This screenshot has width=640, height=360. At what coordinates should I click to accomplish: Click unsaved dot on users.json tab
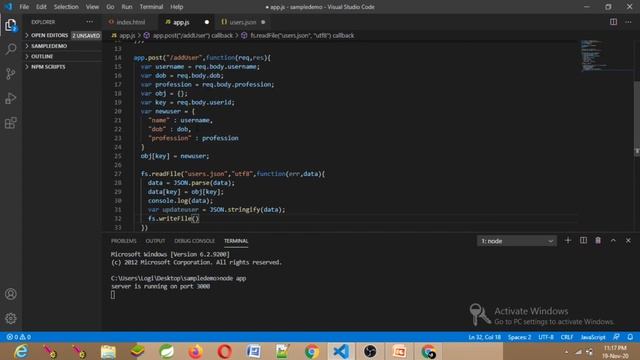[x=263, y=22]
